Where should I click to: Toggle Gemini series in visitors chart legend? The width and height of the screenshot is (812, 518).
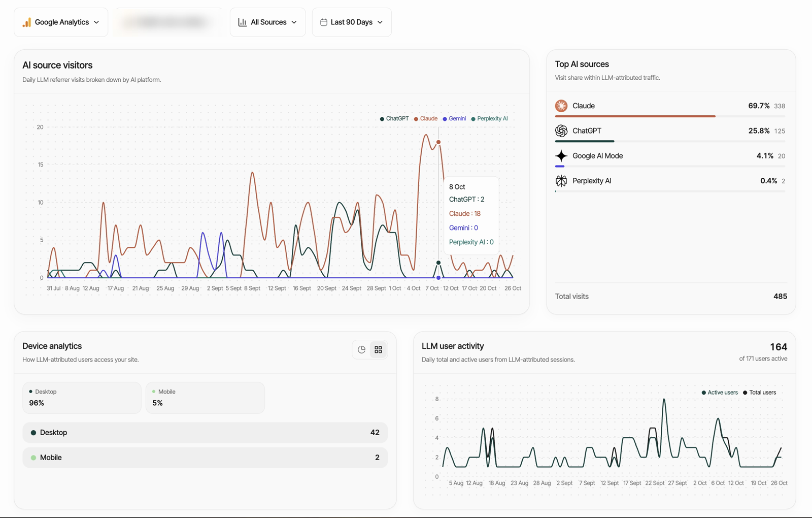(x=454, y=118)
